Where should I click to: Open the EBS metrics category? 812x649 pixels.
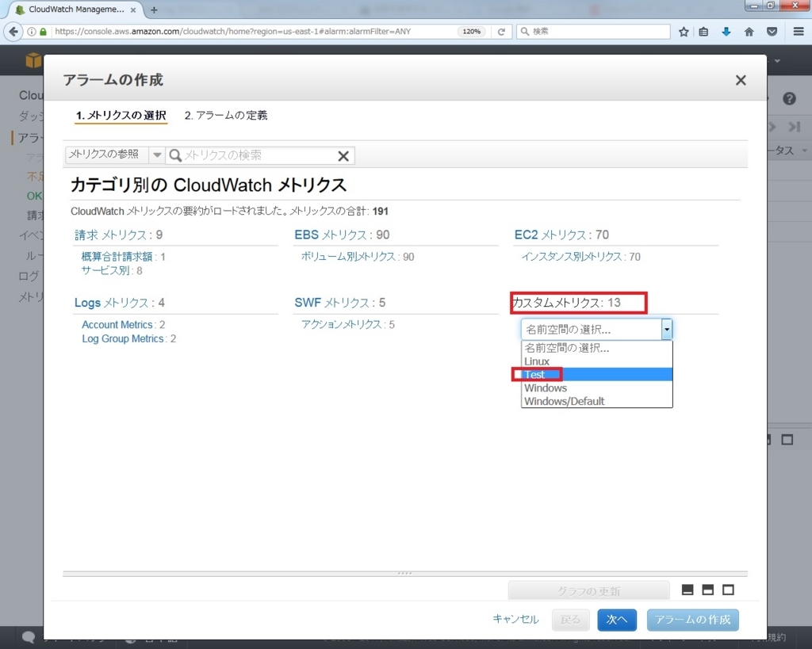(330, 235)
